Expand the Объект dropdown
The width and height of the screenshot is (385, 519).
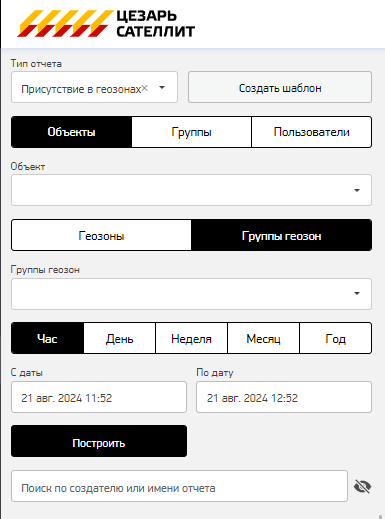click(x=191, y=190)
